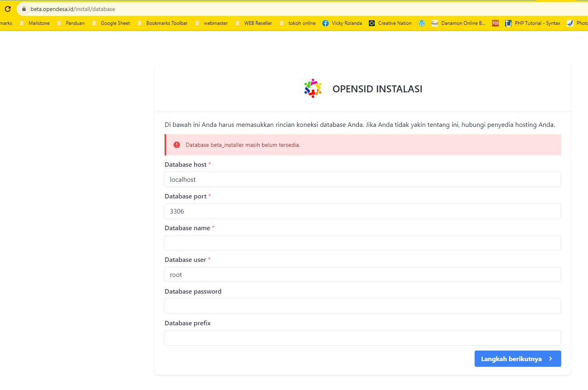The height and width of the screenshot is (390, 588).
Task: Click the red PSD bookmark icon
Action: tap(495, 23)
